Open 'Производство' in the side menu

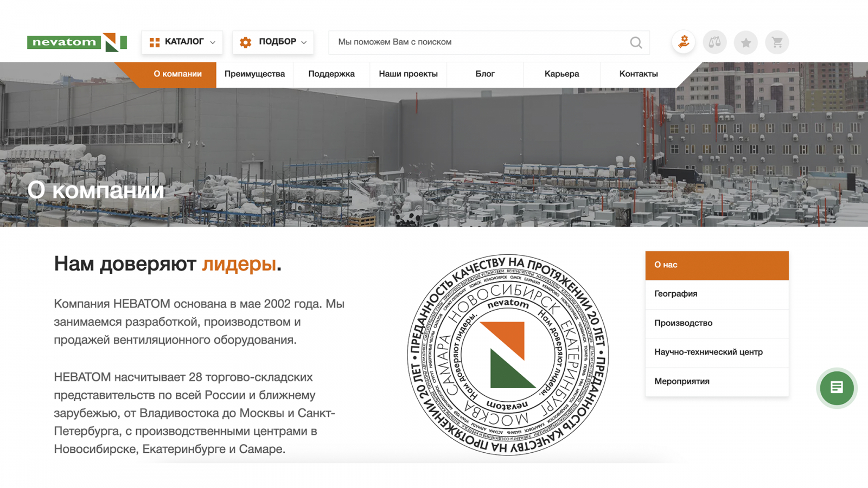coord(717,324)
